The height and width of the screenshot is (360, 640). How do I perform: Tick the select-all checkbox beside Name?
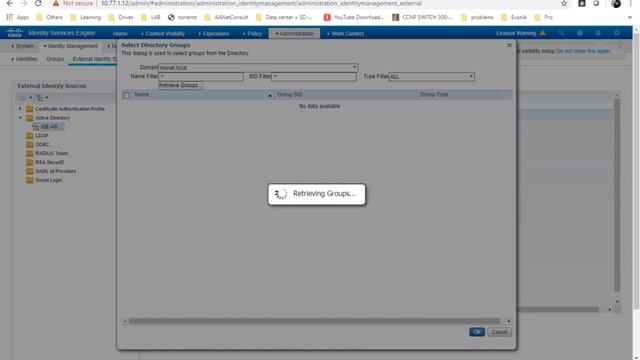(x=127, y=95)
